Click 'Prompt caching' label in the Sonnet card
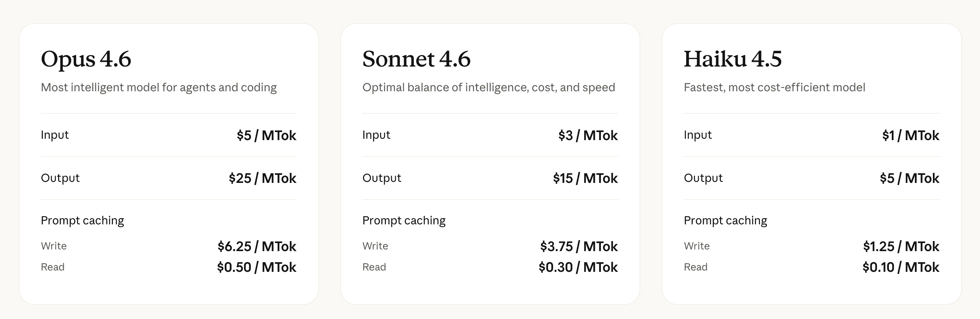The height and width of the screenshot is (319, 980). tap(403, 220)
